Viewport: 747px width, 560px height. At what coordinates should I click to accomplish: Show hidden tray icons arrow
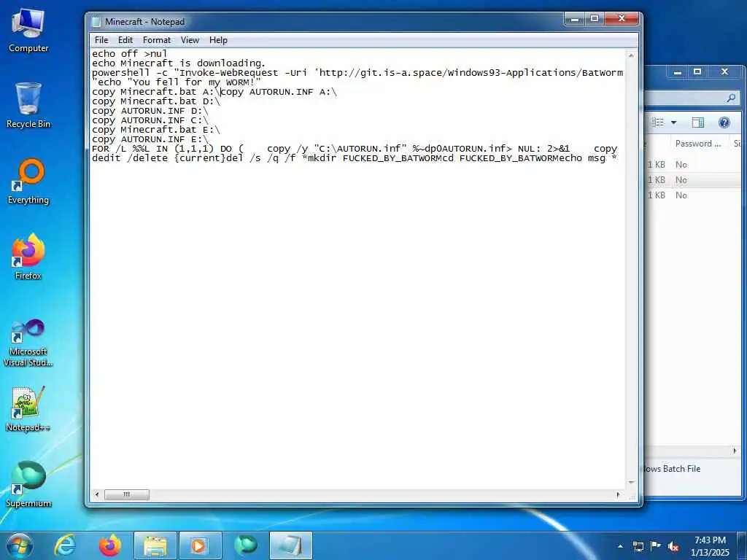click(x=620, y=546)
